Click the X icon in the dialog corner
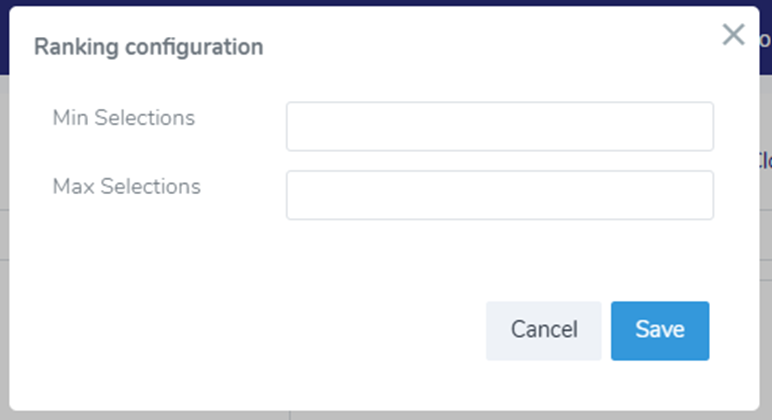772x420 pixels. click(x=733, y=35)
